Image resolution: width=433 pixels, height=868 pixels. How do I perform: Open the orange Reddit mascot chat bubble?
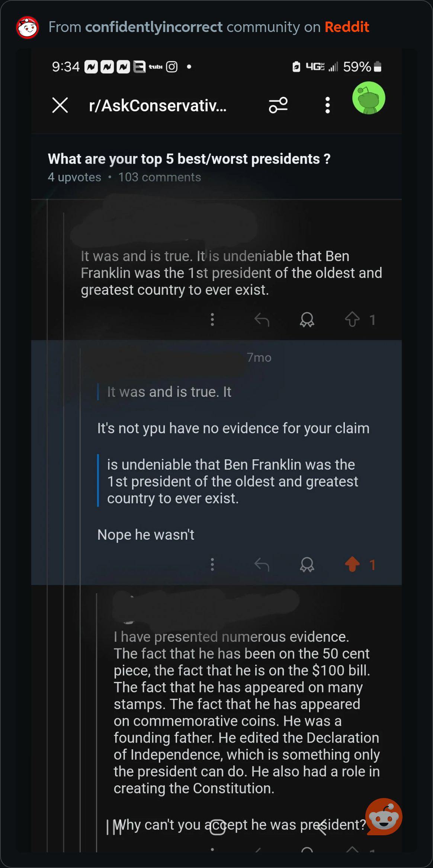384,817
